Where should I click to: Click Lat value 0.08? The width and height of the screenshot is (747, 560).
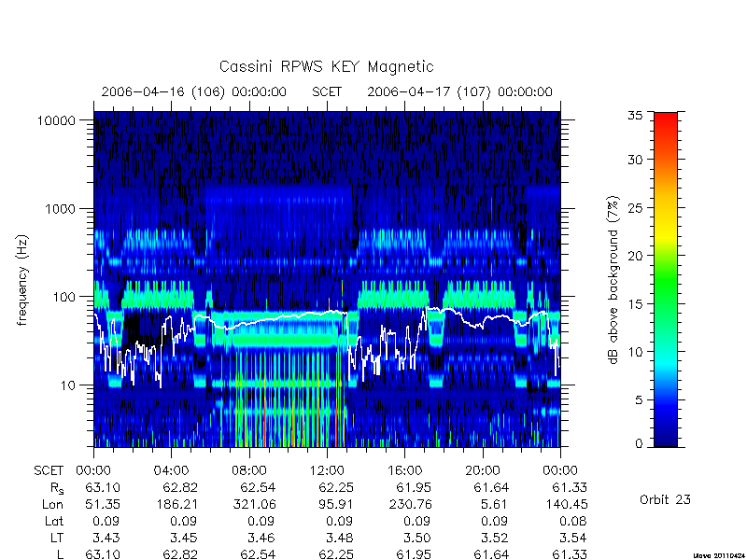pos(573,522)
